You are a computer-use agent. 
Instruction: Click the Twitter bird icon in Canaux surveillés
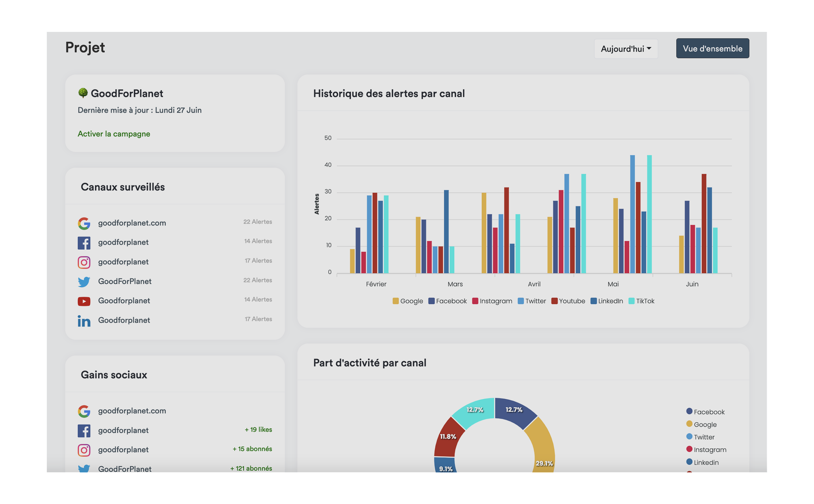(x=84, y=281)
